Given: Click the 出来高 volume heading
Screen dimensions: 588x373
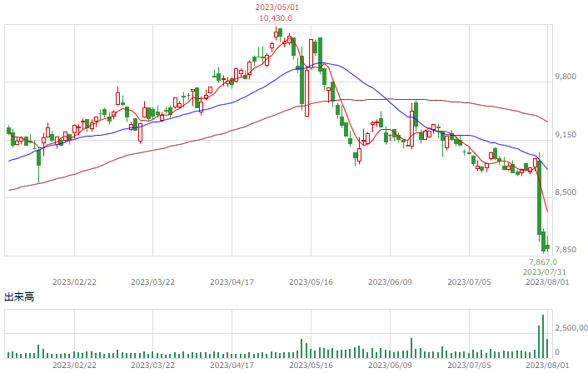Looking at the screenshot, I should coord(19,297).
